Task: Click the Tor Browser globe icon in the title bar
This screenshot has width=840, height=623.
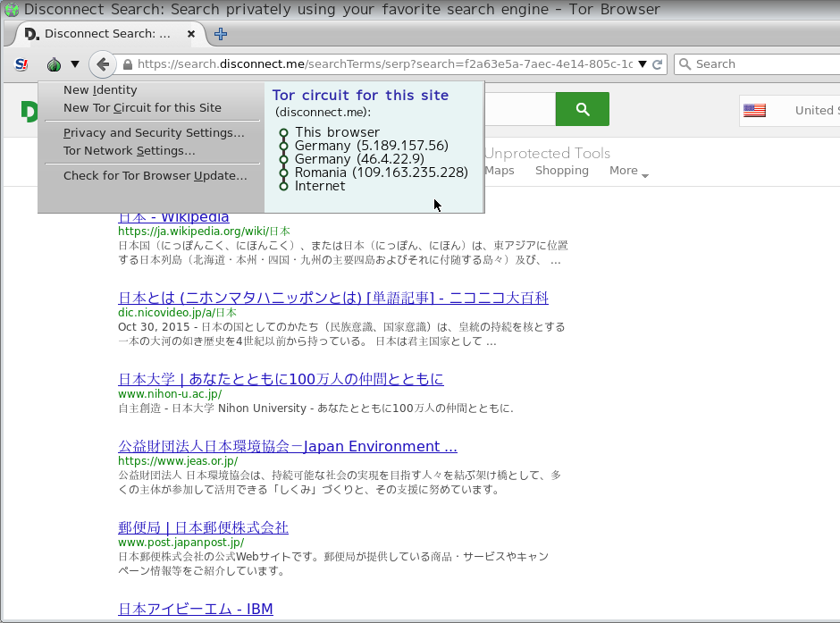Action: coord(12,9)
